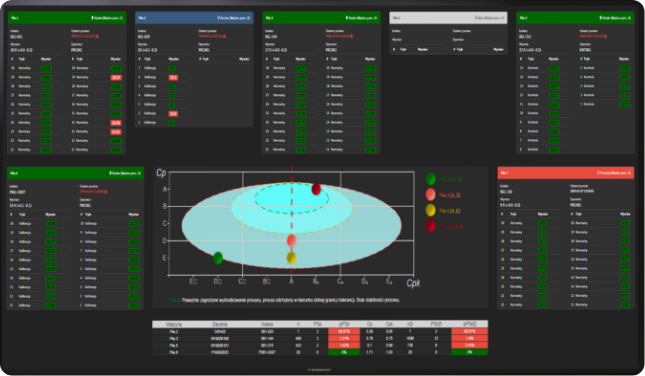The width and height of the screenshot is (645, 376).
Task: Click the green 0% cell in the pPTol column
Action: click(344, 352)
